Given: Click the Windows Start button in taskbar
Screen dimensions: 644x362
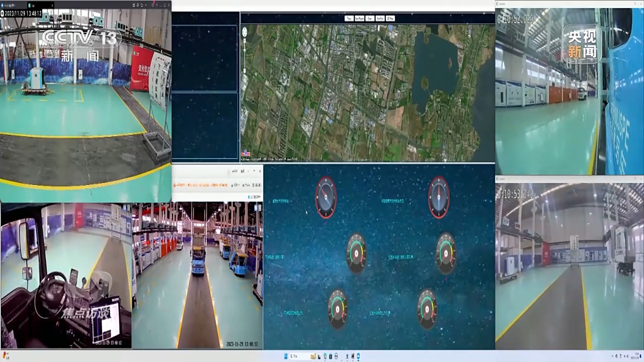Looking at the screenshot, I should [286, 356].
